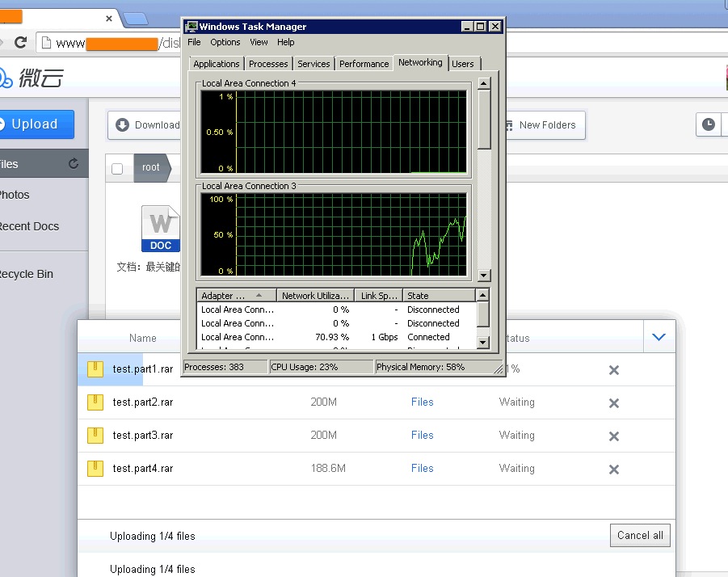
Task: Open Files link for test.part4.rar
Action: [422, 469]
